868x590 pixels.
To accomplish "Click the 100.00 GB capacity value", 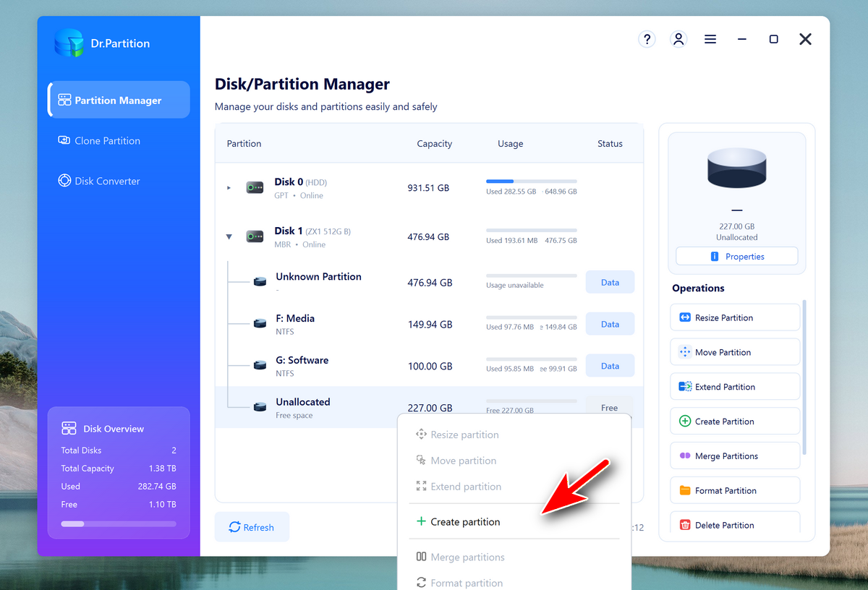I will 430,367.
